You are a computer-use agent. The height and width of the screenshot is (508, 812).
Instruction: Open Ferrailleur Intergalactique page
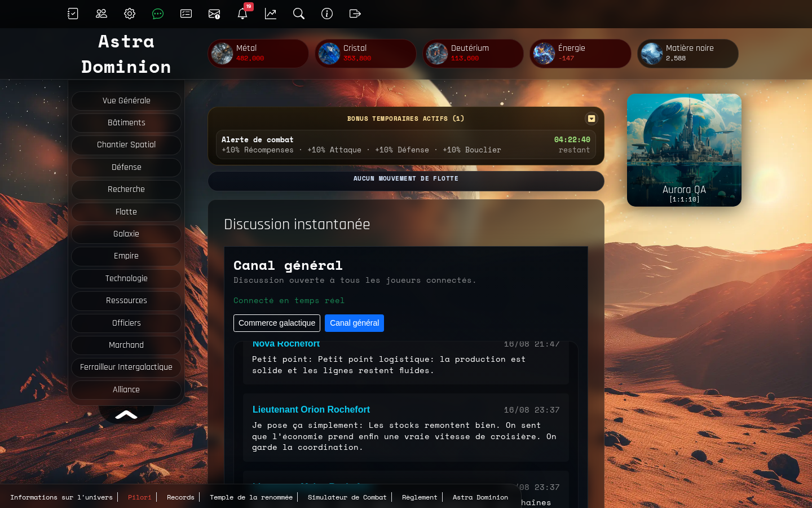126,367
